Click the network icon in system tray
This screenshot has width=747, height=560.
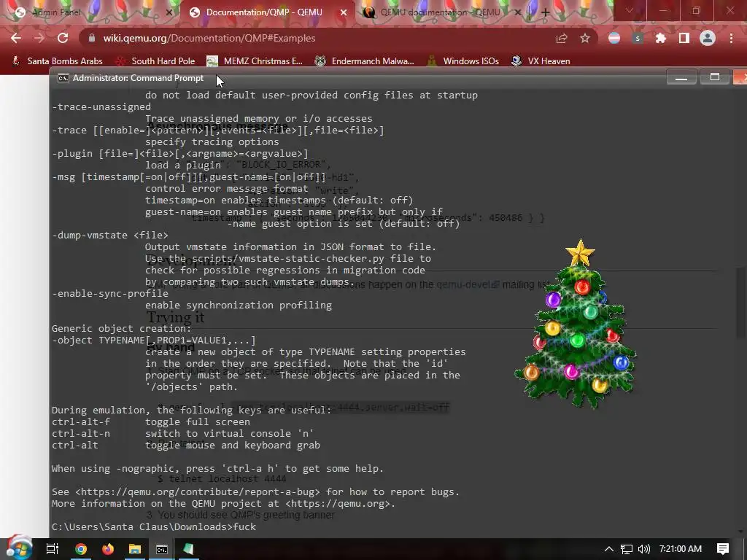pos(627,549)
